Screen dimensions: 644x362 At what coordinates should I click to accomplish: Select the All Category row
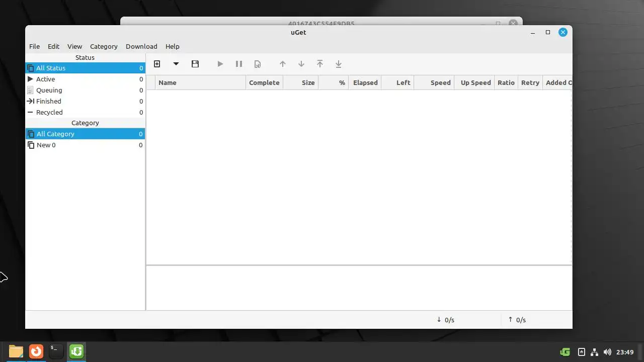click(85, 134)
